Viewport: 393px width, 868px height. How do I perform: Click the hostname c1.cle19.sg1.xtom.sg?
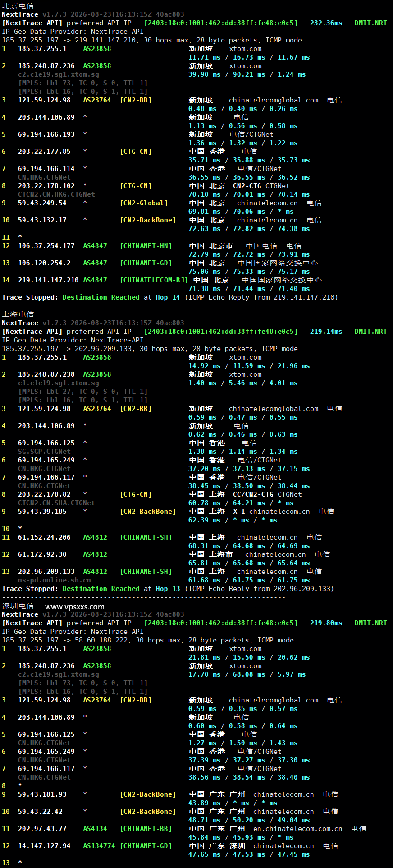click(x=59, y=383)
